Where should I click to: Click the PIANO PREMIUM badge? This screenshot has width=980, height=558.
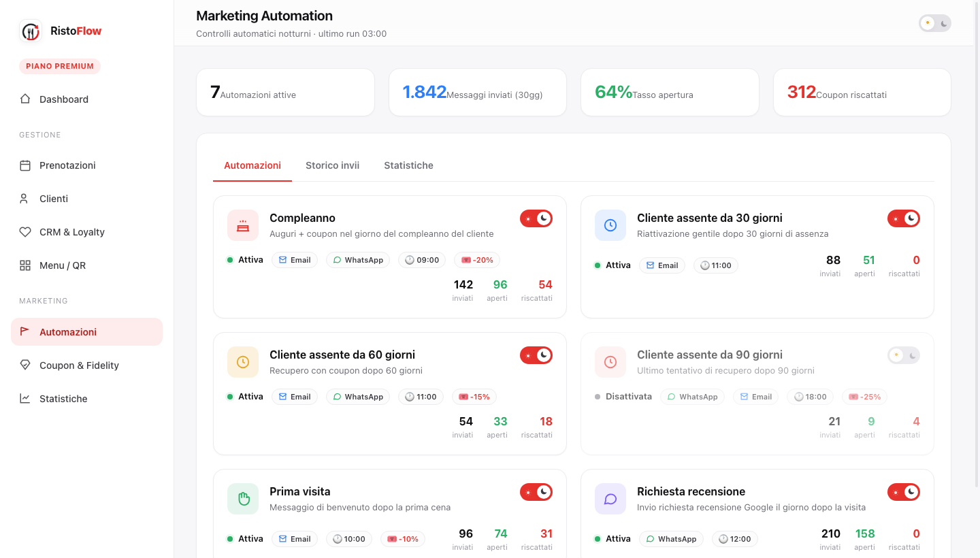[x=60, y=66]
